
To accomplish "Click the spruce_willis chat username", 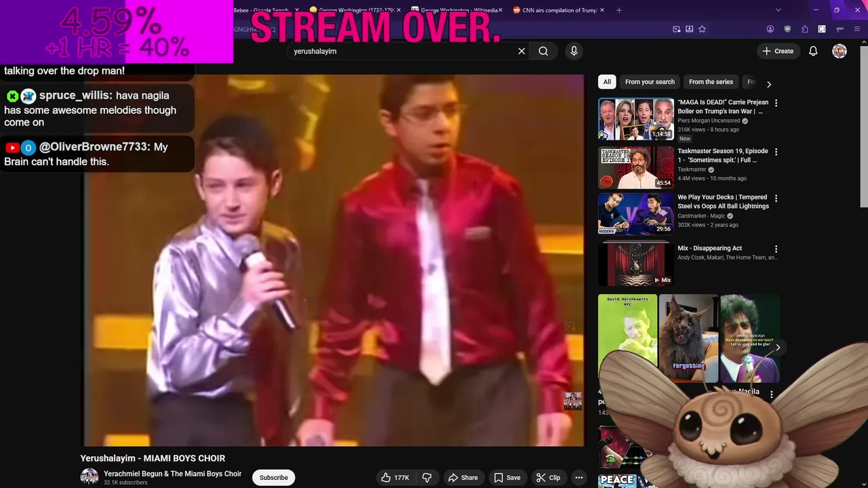I will point(75,96).
